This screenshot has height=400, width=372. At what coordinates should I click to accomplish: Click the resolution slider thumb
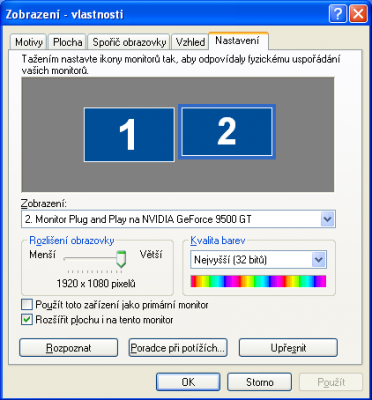tap(121, 259)
